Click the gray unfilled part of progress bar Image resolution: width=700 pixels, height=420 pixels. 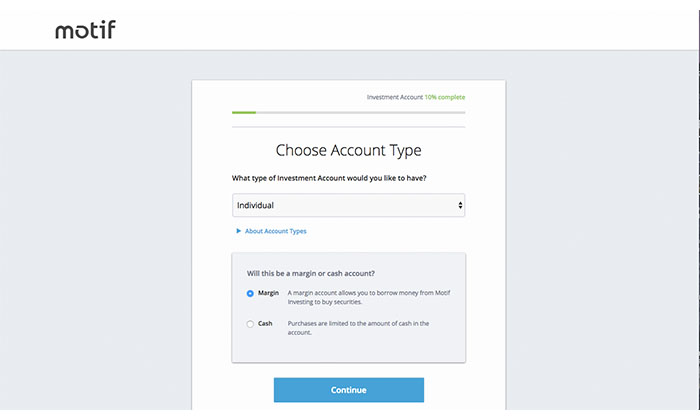(360, 112)
